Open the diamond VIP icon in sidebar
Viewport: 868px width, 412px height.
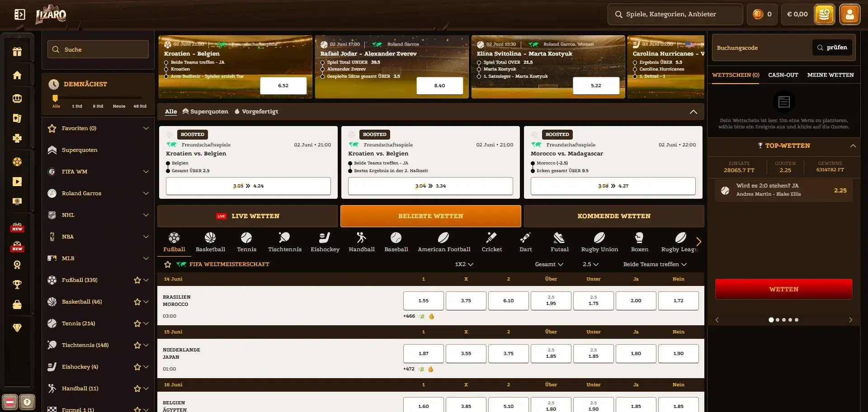17,328
